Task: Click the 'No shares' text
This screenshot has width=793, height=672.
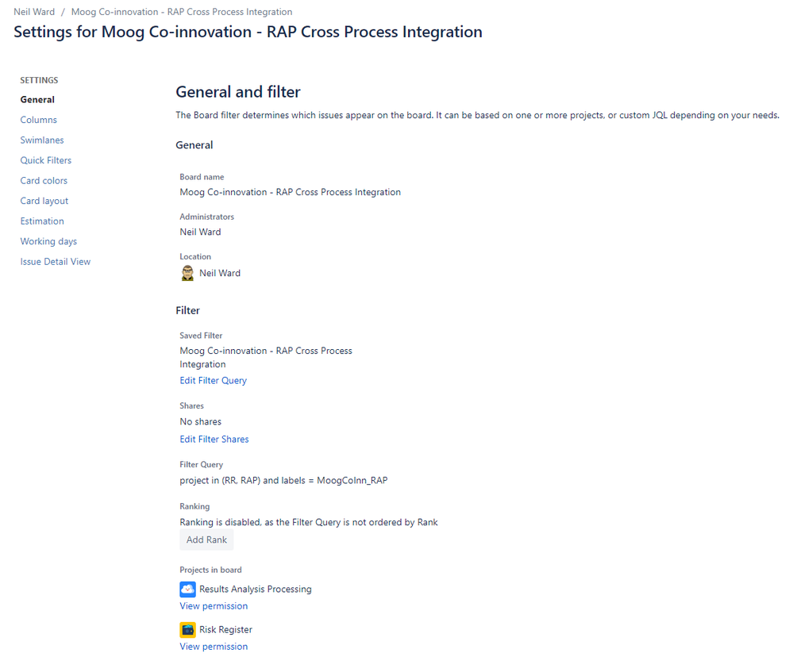Action: [x=200, y=422]
